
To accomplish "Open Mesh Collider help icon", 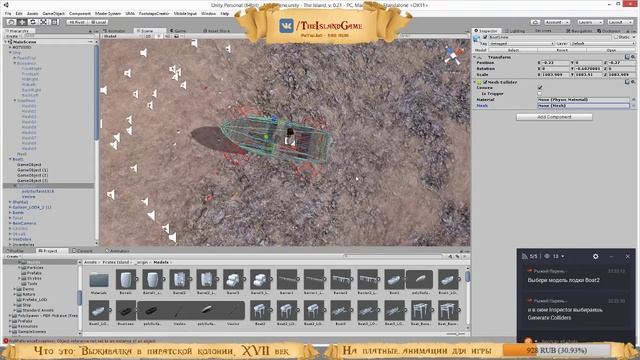I will click(627, 82).
